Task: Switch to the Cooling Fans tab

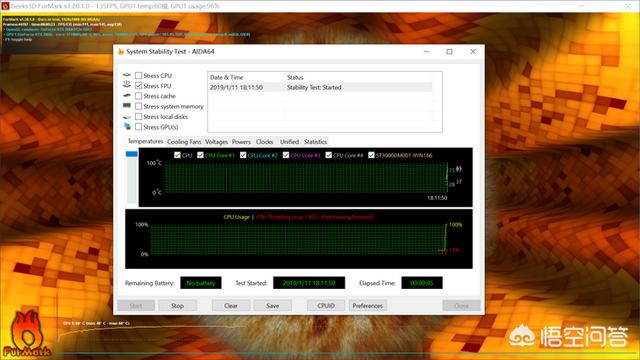Action: tap(184, 142)
